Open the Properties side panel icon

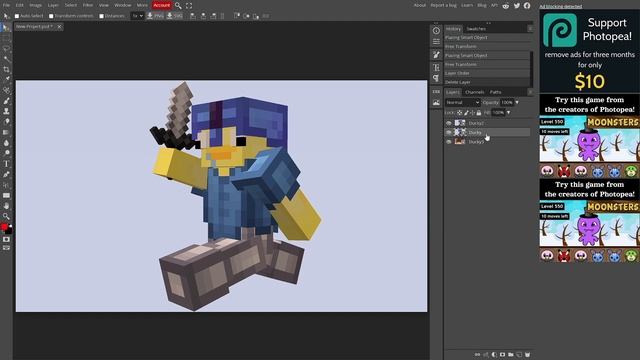coord(436,42)
